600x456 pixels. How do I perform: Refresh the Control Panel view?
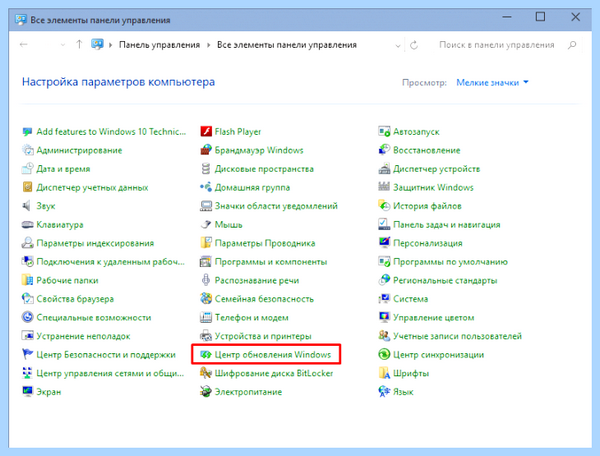click(414, 45)
